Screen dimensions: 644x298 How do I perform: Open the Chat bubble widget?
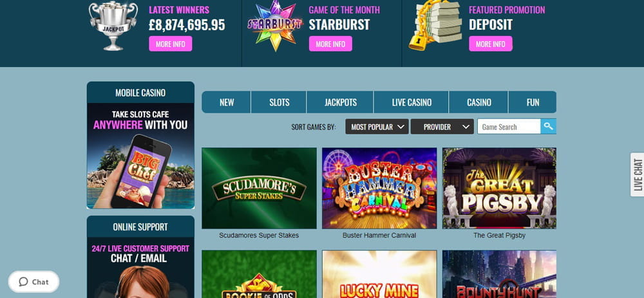tap(33, 281)
